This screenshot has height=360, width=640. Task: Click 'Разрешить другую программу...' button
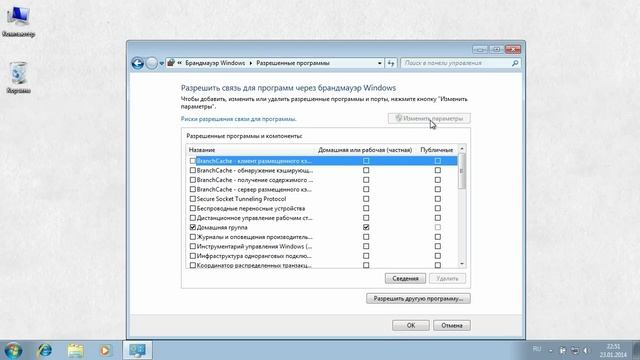pos(418,298)
